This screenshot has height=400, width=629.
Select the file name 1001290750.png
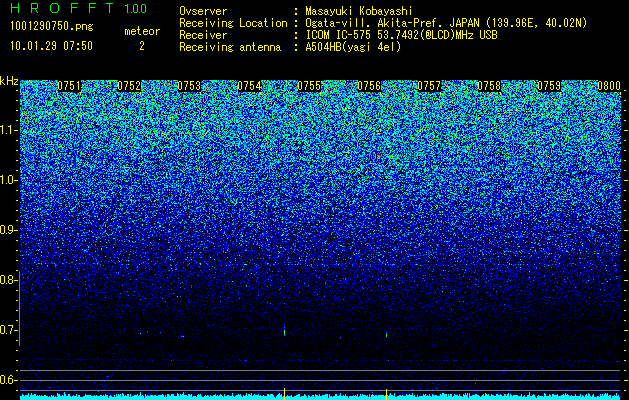pyautogui.click(x=52, y=27)
